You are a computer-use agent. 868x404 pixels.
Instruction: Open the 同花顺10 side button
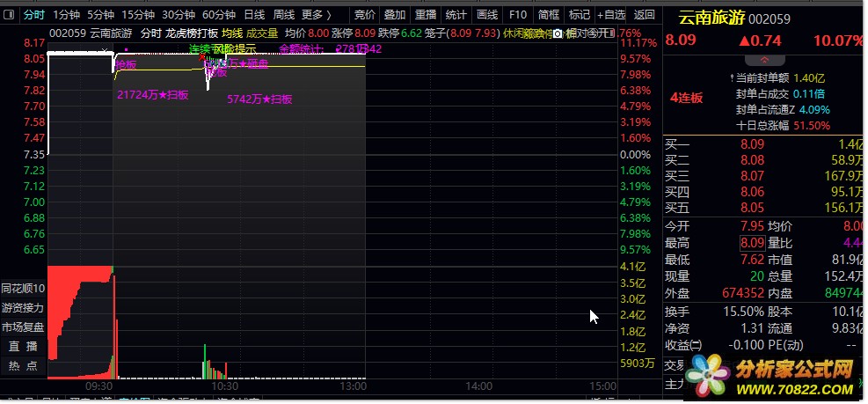(23, 289)
